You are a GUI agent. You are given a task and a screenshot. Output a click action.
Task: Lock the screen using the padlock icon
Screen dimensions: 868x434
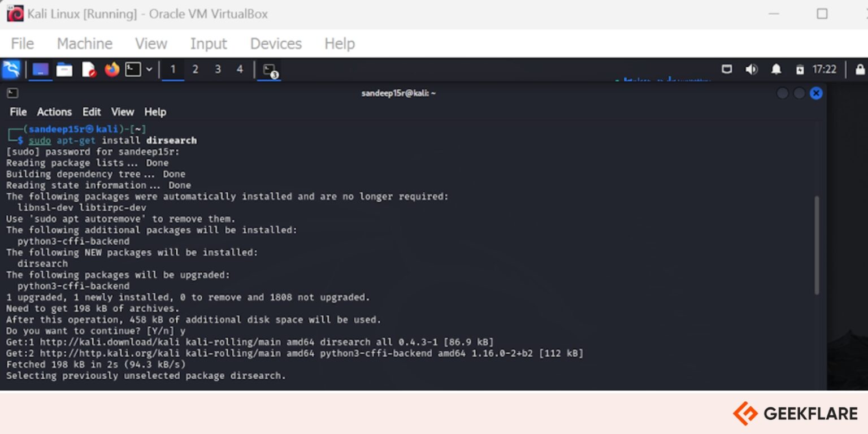pyautogui.click(x=860, y=69)
